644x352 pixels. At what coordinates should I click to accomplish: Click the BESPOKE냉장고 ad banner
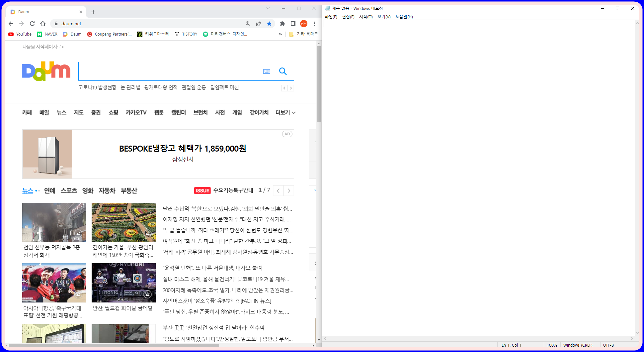pos(158,154)
